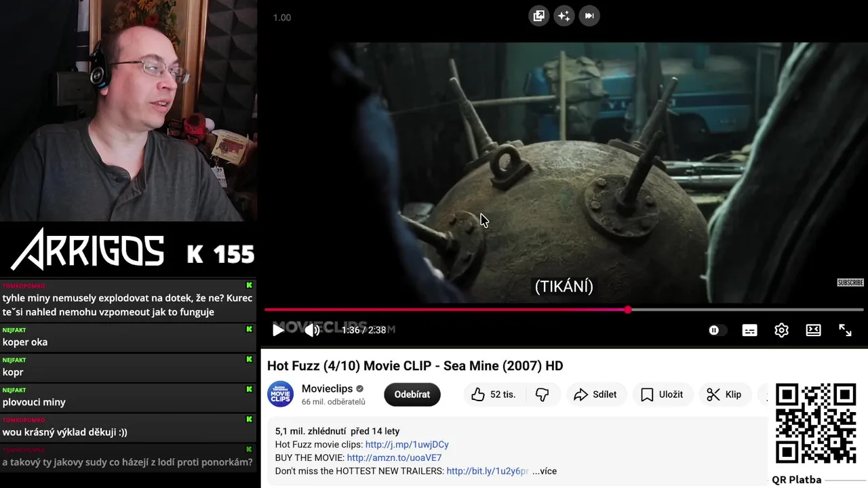Create a clip with Klip button
This screenshot has height=488, width=868.
[724, 394]
